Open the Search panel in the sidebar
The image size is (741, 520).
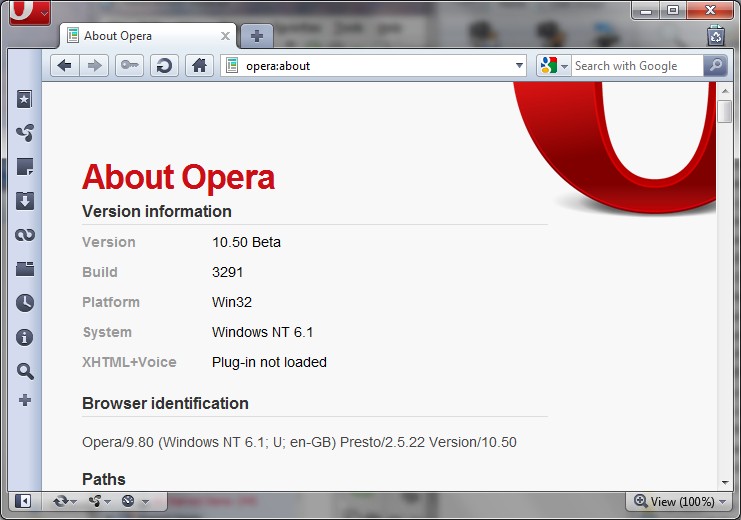pos(25,371)
